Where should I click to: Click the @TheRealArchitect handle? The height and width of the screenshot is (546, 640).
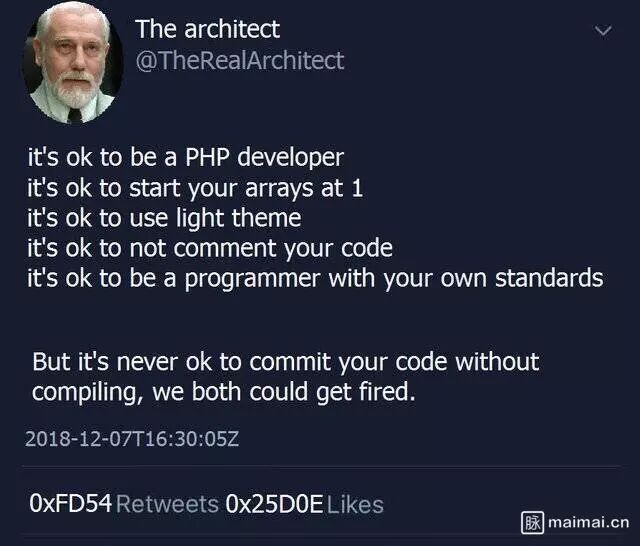(239, 60)
